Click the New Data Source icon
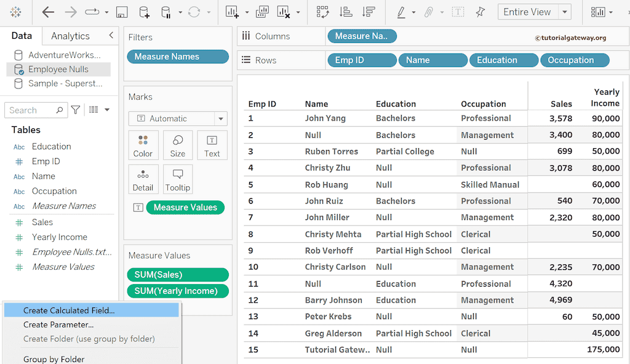630x364 pixels. pos(144,12)
